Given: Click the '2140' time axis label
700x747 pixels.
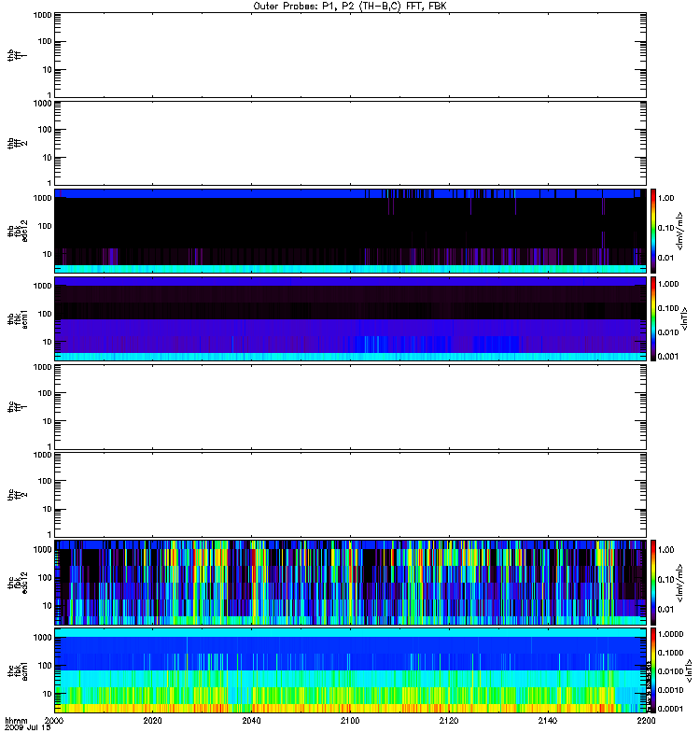Looking at the screenshot, I should [548, 720].
